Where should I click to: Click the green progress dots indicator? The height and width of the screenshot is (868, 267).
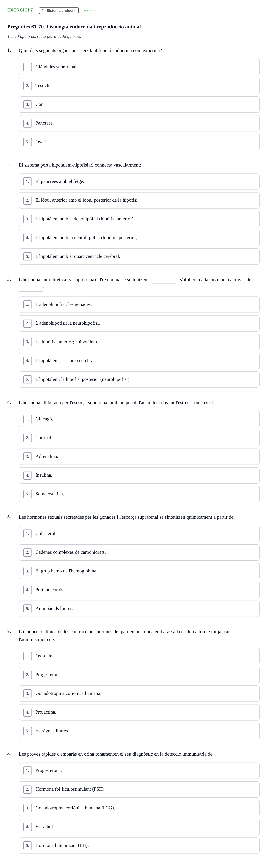tap(90, 10)
